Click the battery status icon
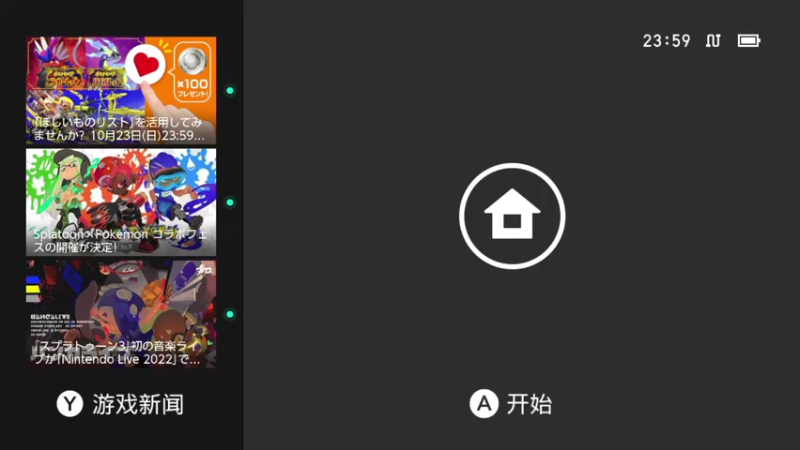Image resolution: width=800 pixels, height=450 pixels. pos(749,41)
